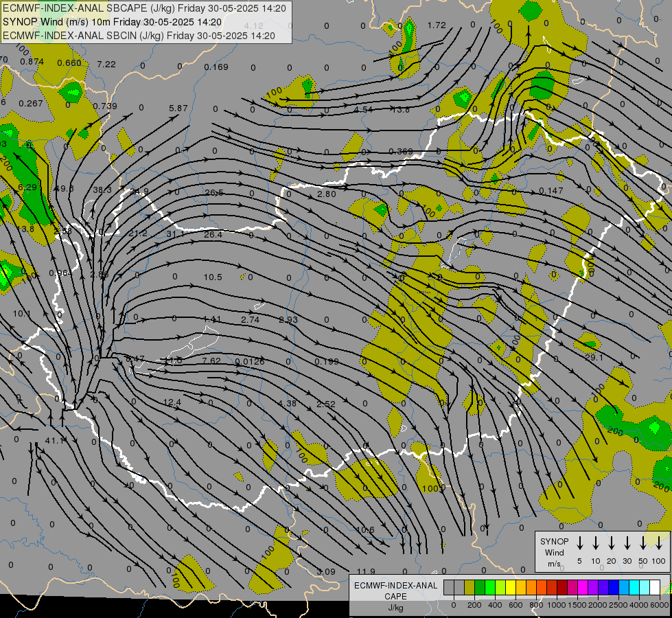Click the map value '3.09'

(326, 571)
